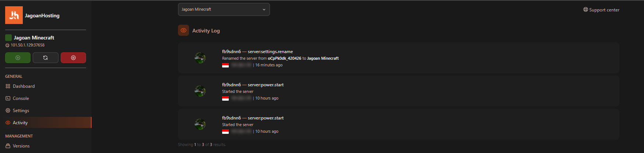Click the JagoanHosting logo icon
The image size is (644, 153).
pos(14,15)
